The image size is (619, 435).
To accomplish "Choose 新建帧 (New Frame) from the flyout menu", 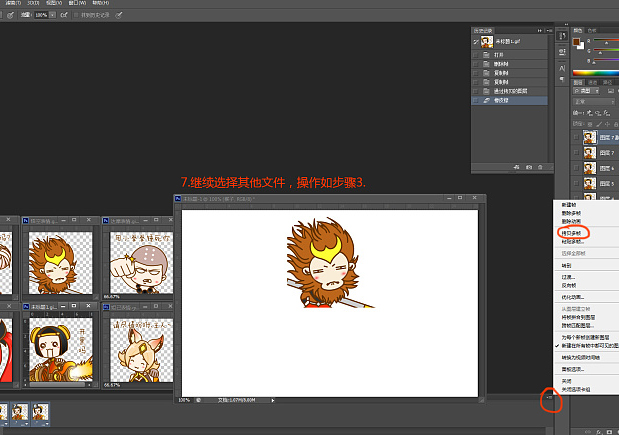I will point(569,205).
